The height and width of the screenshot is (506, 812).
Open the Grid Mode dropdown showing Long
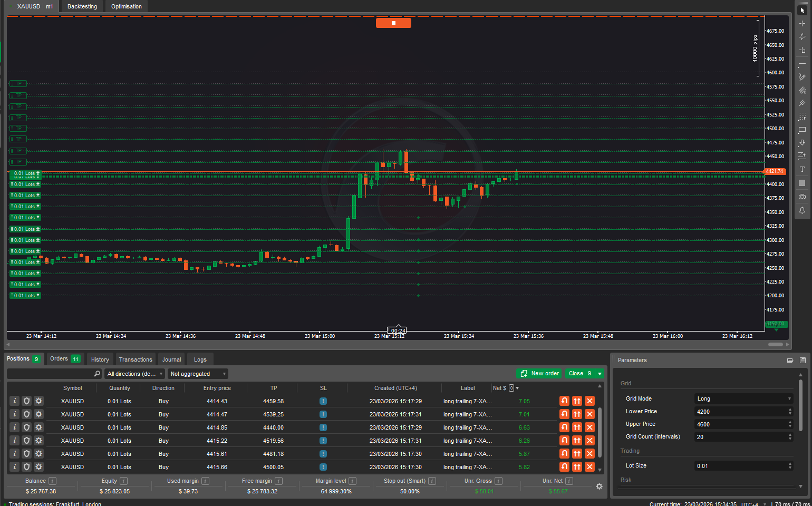click(x=743, y=398)
